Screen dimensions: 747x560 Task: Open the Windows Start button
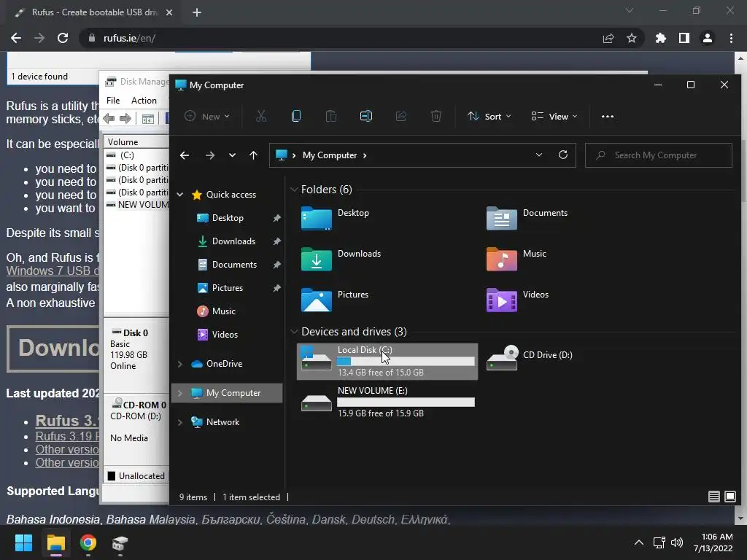(23, 542)
